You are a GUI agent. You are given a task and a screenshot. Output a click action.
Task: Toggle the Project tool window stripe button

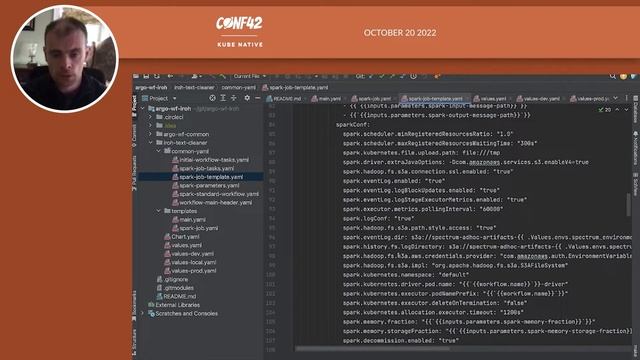click(134, 106)
